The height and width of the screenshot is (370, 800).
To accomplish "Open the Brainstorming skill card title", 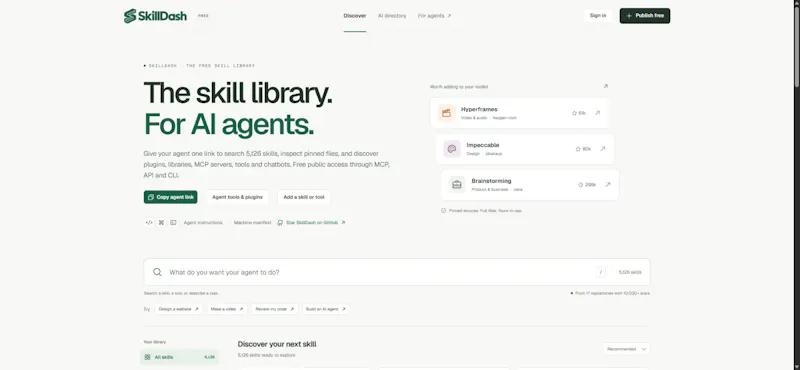I will click(491, 181).
